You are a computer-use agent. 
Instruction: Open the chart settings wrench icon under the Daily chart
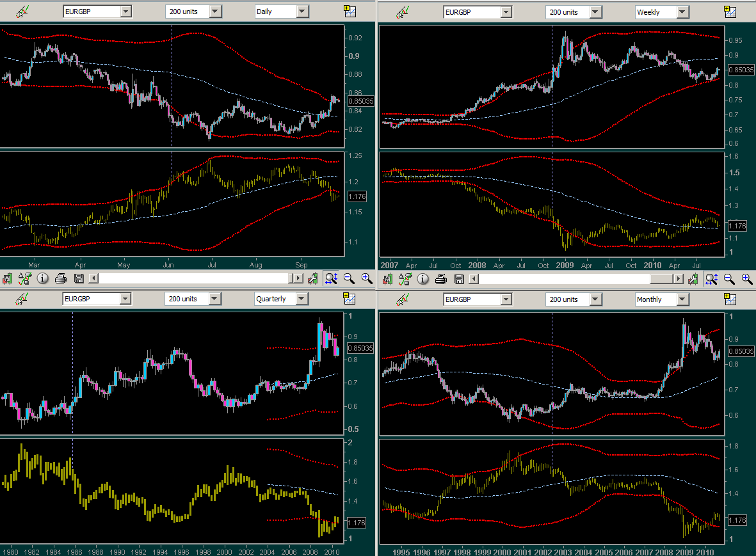314,278
